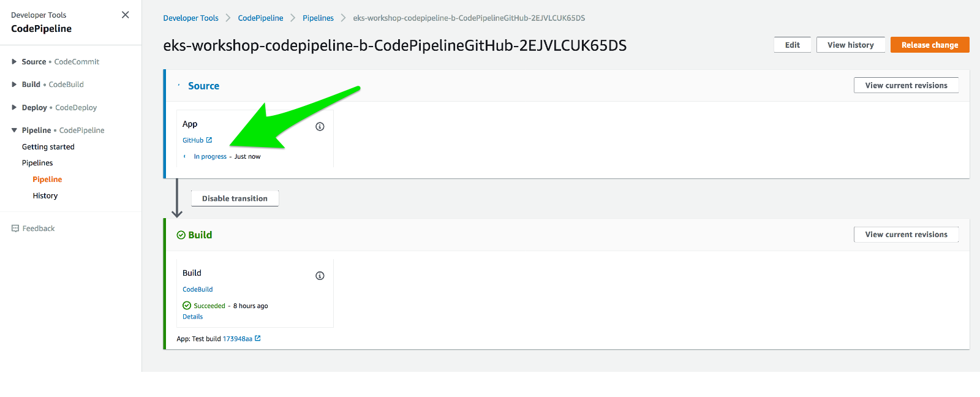
Task: Open info tooltip for the App source action
Action: click(320, 126)
